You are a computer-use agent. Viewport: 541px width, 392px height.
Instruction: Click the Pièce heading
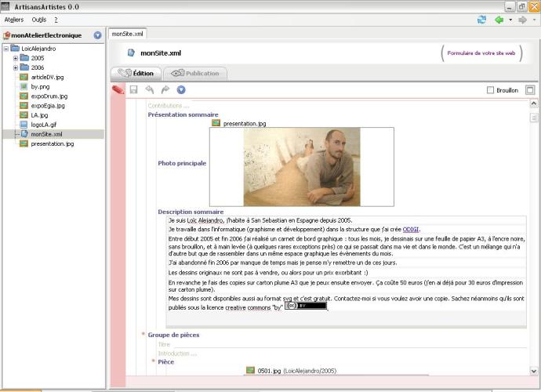point(166,362)
